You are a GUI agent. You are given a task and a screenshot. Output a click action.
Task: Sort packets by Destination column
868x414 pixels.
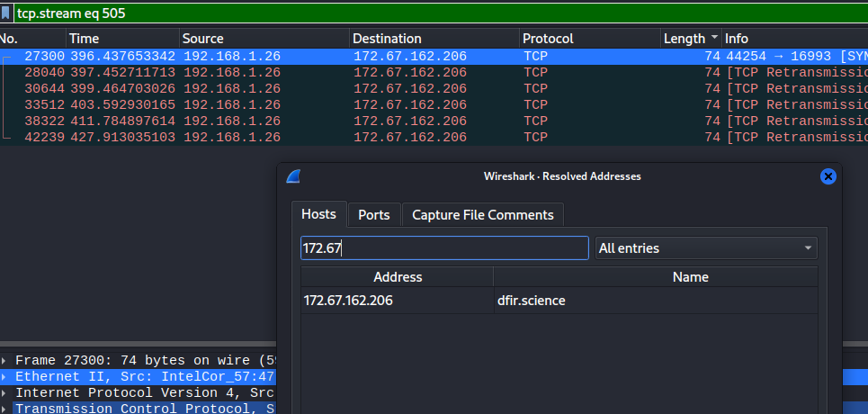coord(435,39)
